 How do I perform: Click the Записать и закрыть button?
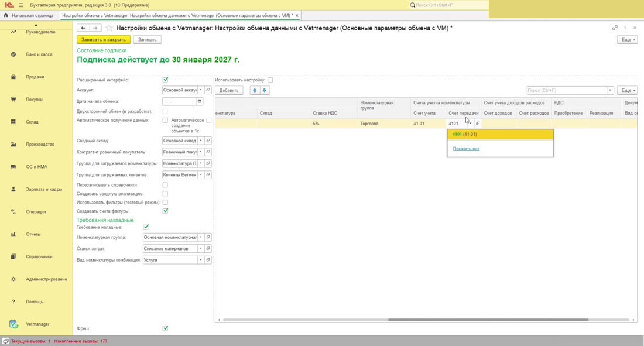pos(104,40)
